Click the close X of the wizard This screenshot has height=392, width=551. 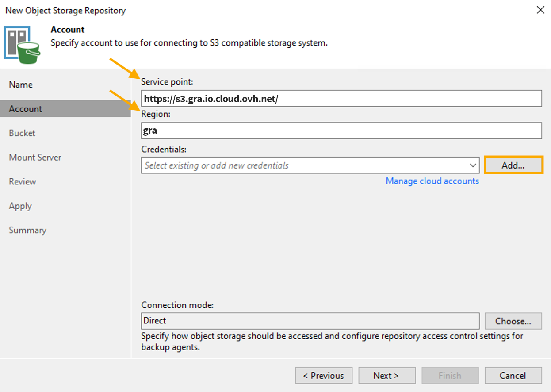(x=540, y=10)
